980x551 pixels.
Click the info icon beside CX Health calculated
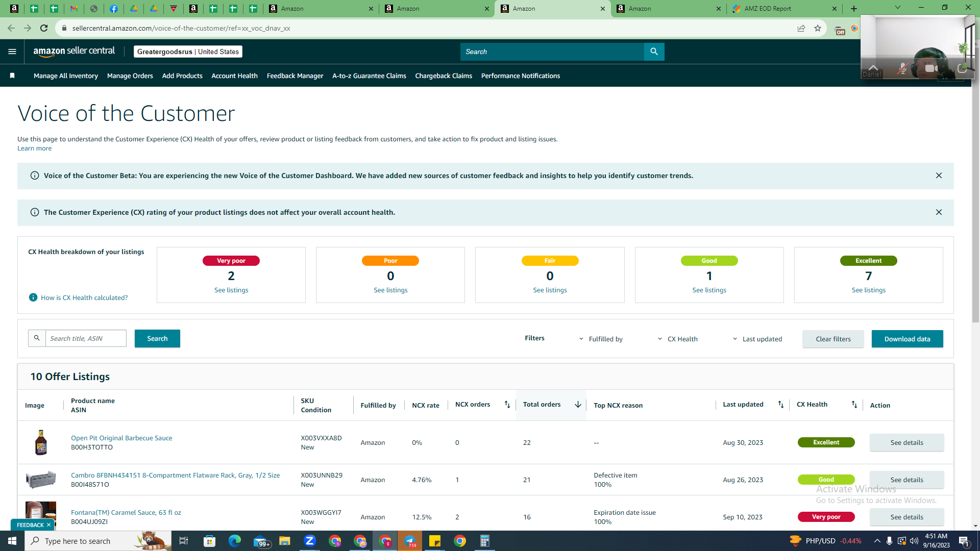[x=33, y=297]
